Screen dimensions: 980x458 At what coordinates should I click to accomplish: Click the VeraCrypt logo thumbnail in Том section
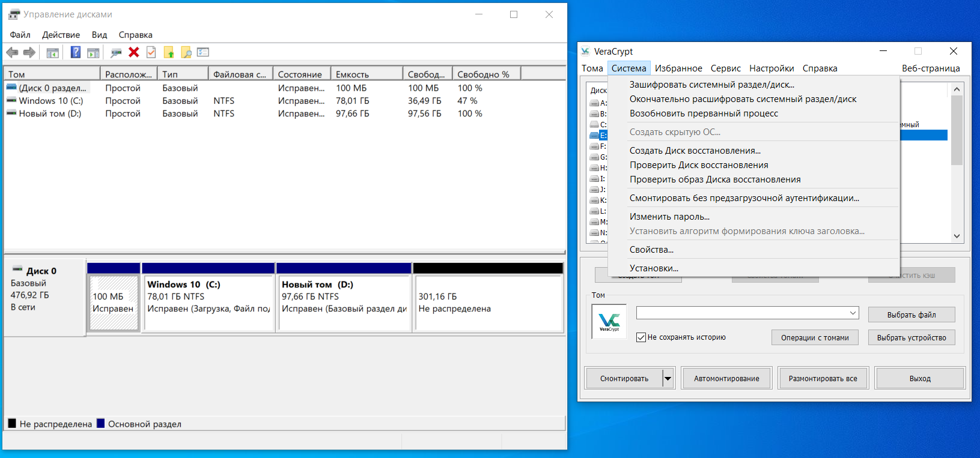[609, 322]
